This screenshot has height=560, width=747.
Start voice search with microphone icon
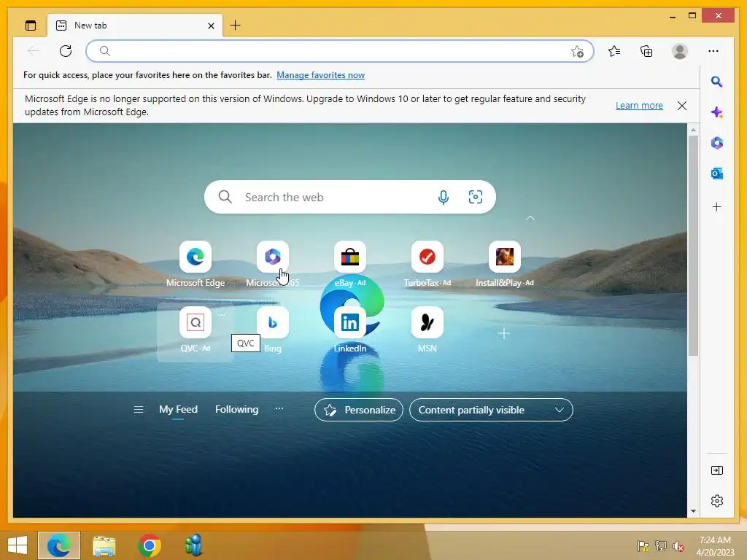point(443,197)
